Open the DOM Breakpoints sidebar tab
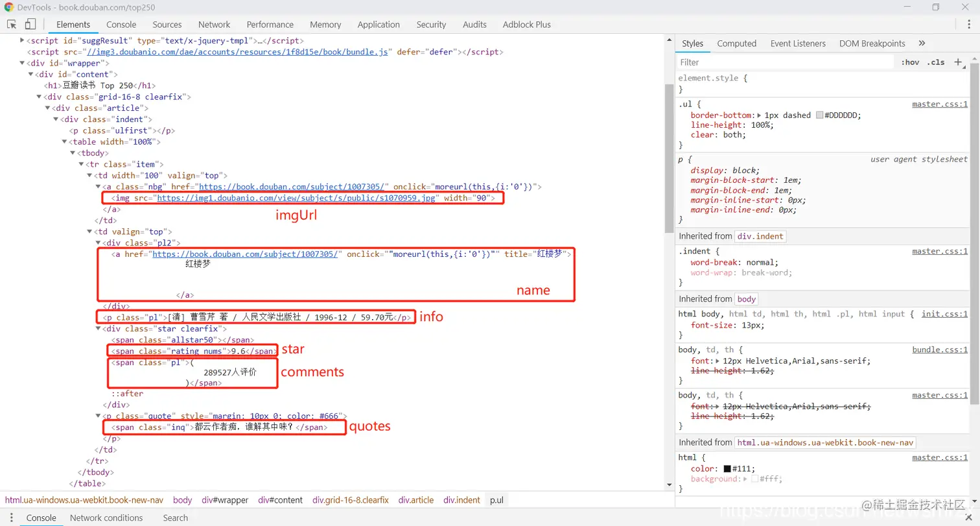The height and width of the screenshot is (526, 980). tap(872, 43)
